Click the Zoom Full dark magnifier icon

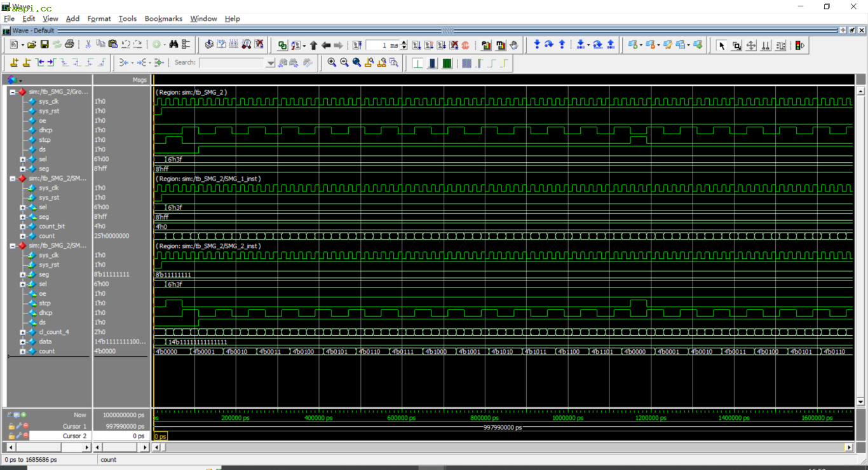357,62
